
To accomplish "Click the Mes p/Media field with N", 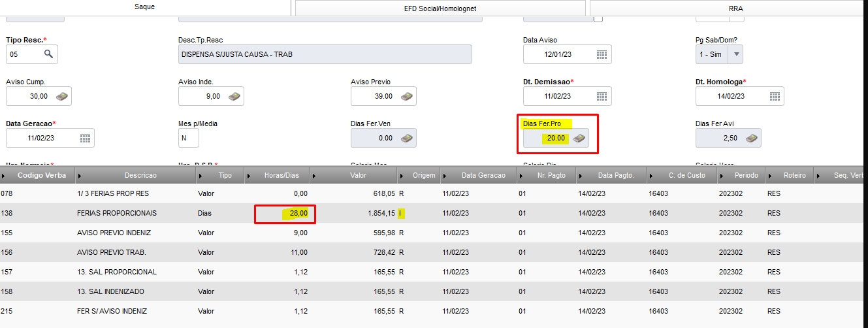I will tap(189, 138).
